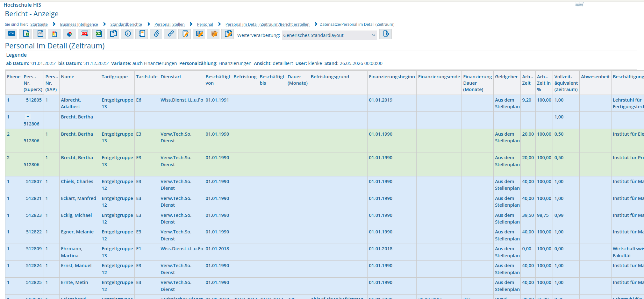Export report as HTML

pos(11,34)
